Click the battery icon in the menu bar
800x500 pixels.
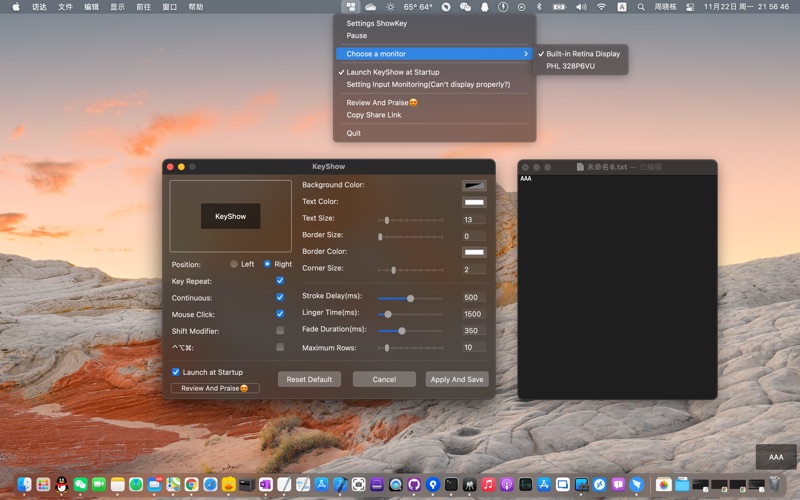coord(560,7)
